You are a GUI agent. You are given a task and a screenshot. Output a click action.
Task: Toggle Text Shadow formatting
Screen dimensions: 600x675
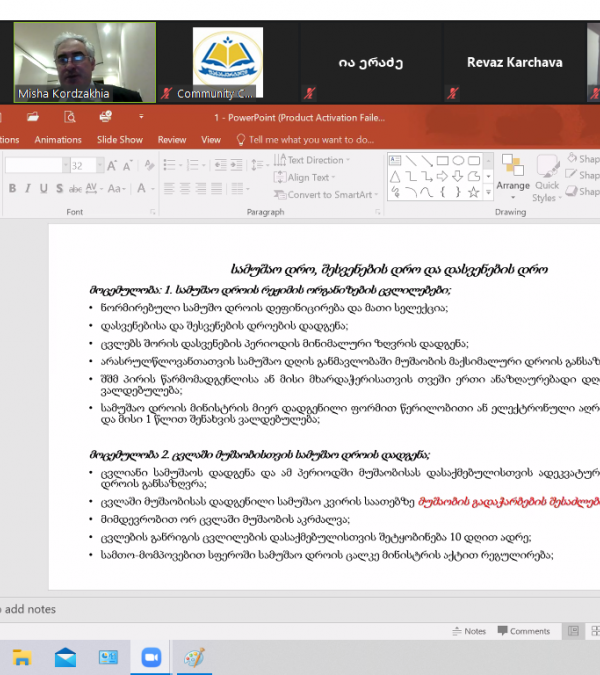[59, 188]
